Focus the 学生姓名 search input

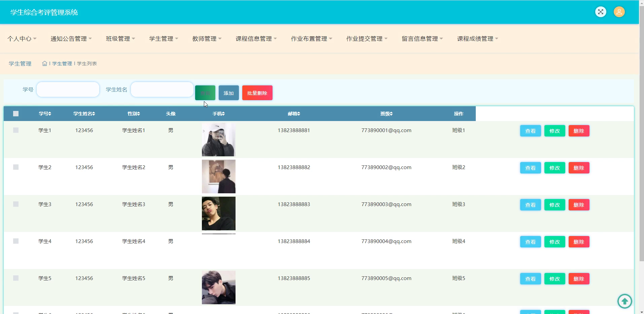[x=162, y=89]
